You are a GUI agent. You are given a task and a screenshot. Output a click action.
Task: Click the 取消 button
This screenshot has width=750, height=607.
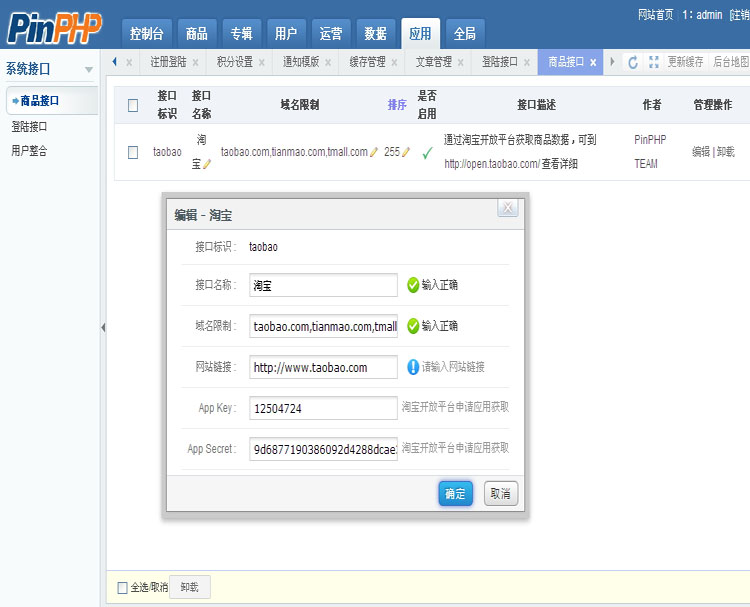(501, 494)
